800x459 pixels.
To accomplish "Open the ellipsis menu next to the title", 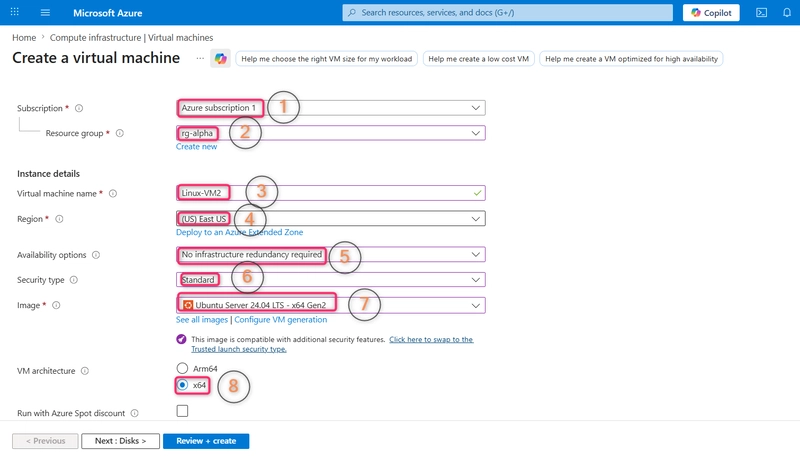I will pos(200,59).
